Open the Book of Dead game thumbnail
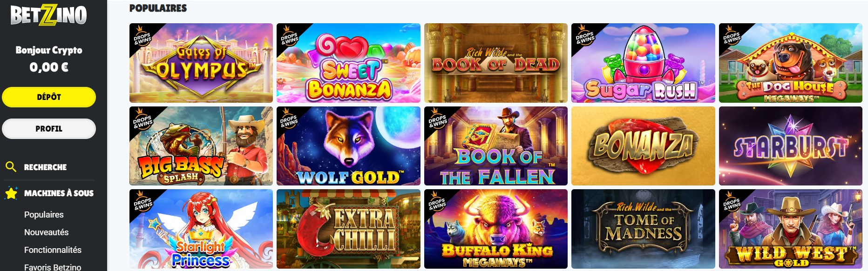Viewport: 868px width, 271px height. 496,63
